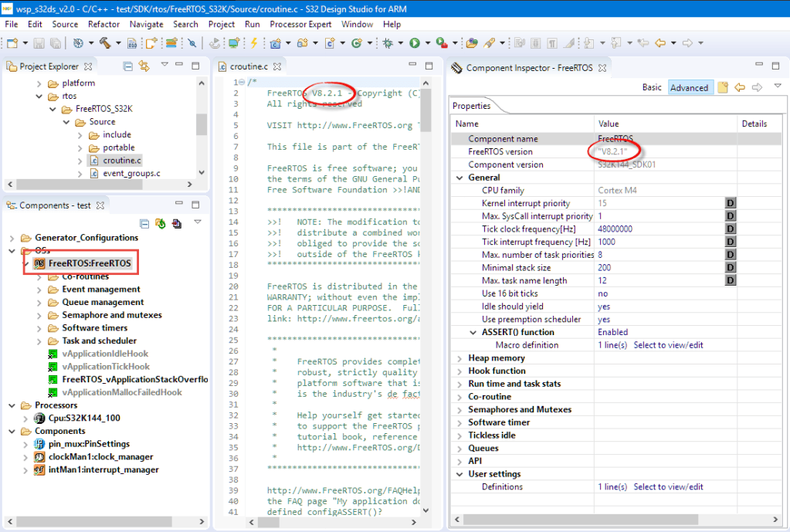Expand the Hook function property group
This screenshot has height=532, width=790.
click(459, 371)
